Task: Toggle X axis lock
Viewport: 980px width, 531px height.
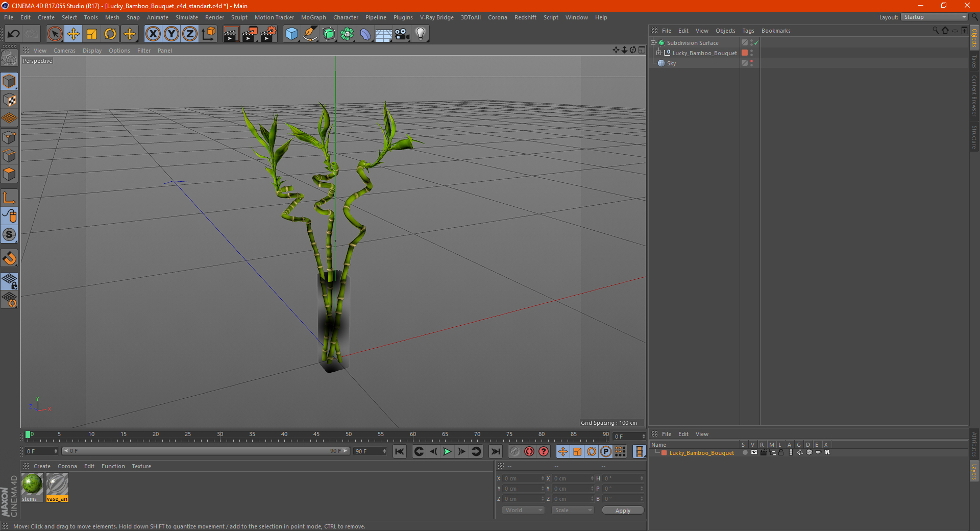Action: tap(153, 34)
